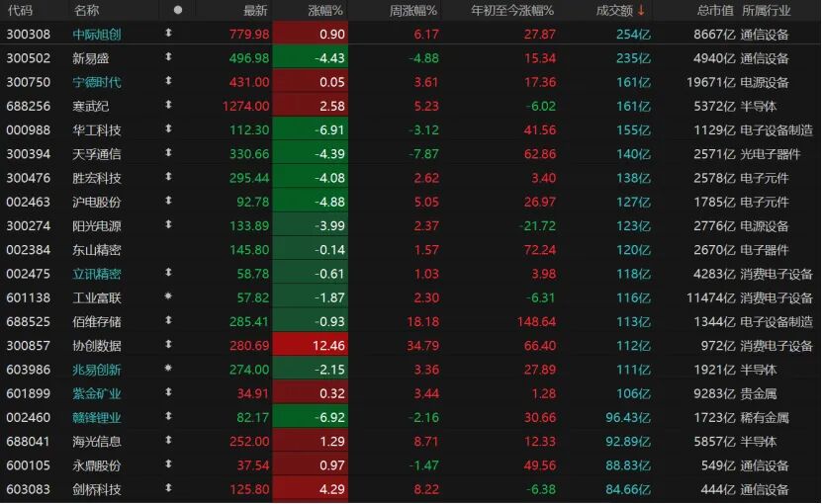Click the 总市值 column header
822x504 pixels.
coord(714,11)
